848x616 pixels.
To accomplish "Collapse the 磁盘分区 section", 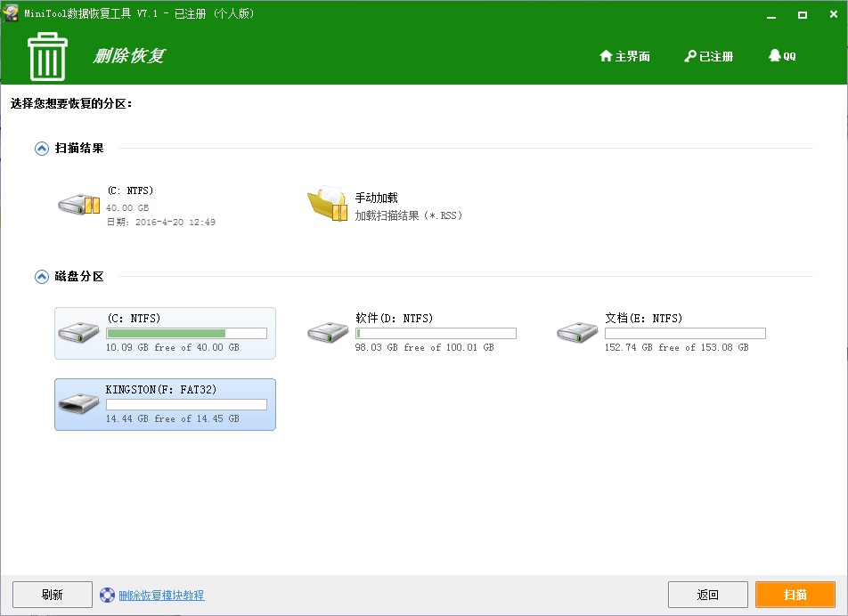I will (x=42, y=277).
